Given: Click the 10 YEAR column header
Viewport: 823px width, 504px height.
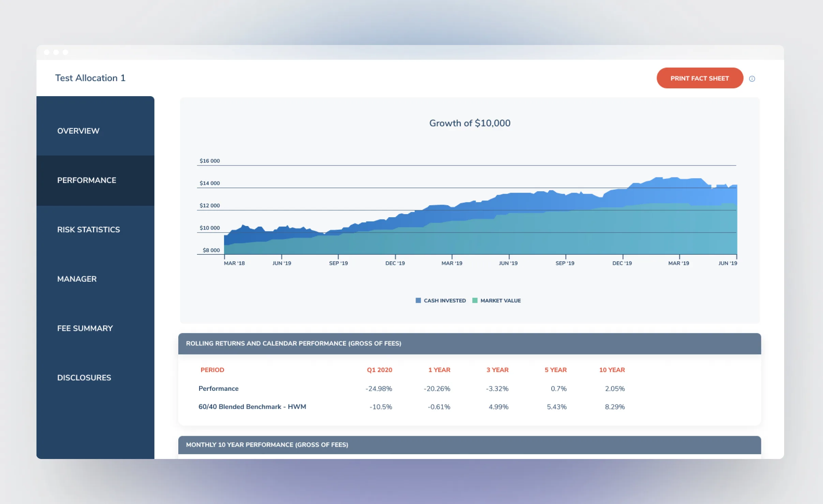Looking at the screenshot, I should 612,370.
